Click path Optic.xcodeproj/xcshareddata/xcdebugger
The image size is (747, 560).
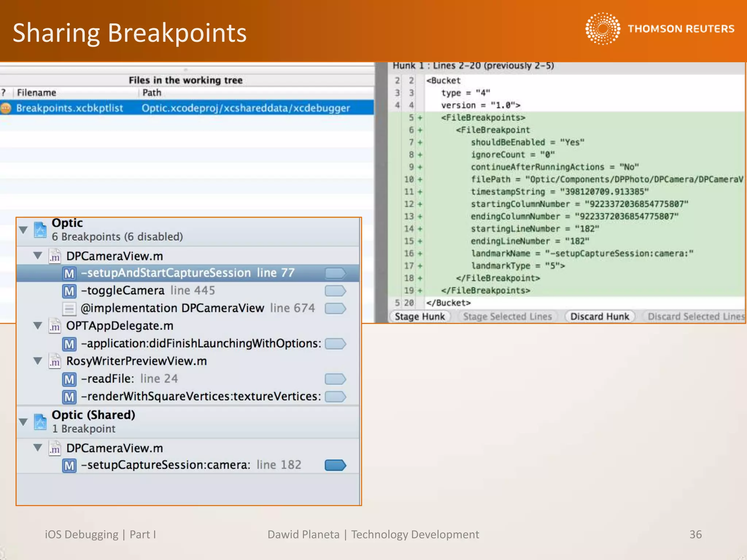[x=246, y=108]
